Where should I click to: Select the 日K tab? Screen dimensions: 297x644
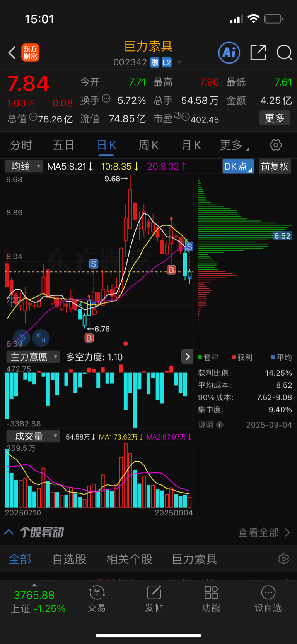click(106, 145)
